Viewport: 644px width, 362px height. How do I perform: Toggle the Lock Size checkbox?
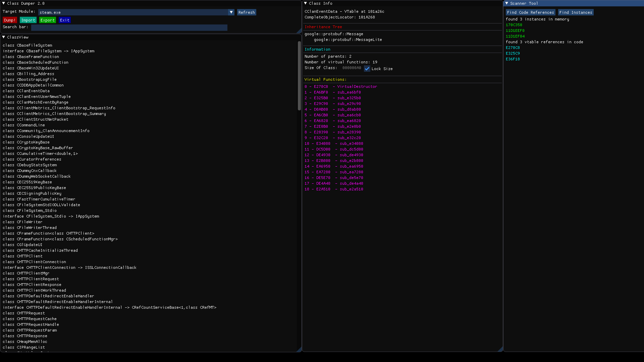coord(367,69)
